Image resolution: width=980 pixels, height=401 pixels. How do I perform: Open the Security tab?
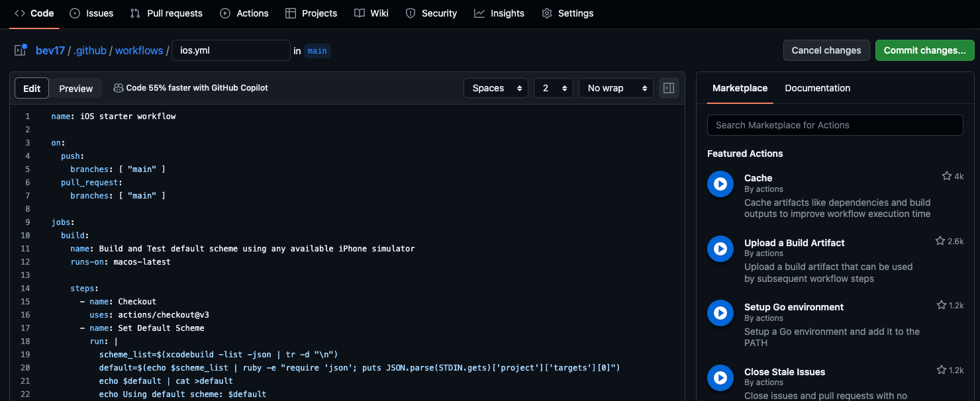point(431,13)
